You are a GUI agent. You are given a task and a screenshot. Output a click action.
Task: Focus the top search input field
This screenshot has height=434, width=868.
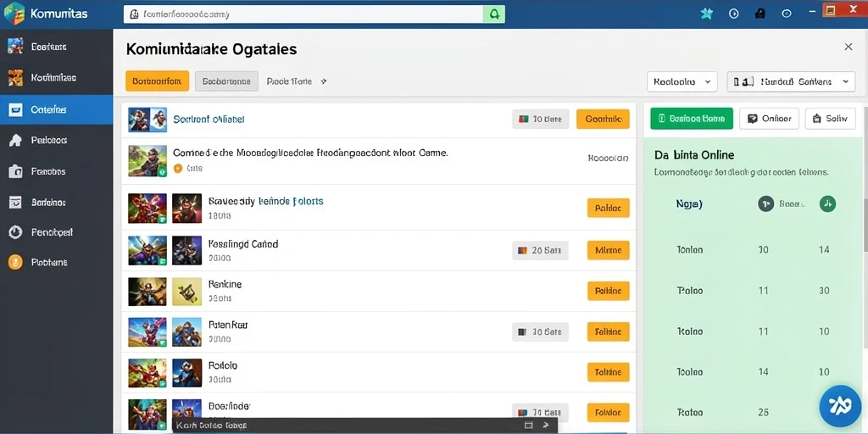(303, 14)
